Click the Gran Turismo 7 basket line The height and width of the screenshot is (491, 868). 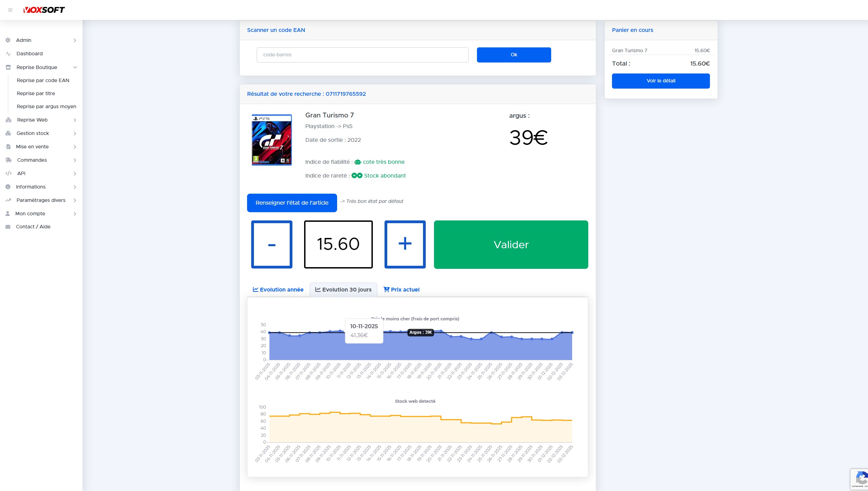point(661,50)
